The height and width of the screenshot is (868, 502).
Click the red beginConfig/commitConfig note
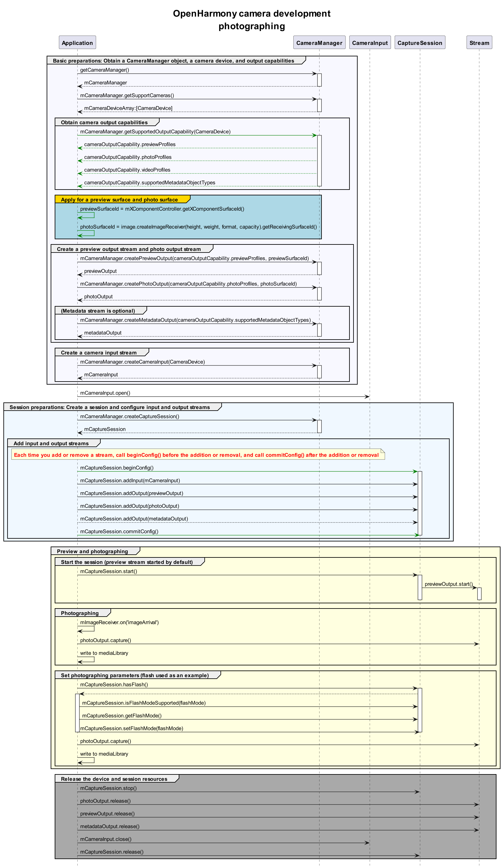tap(198, 455)
